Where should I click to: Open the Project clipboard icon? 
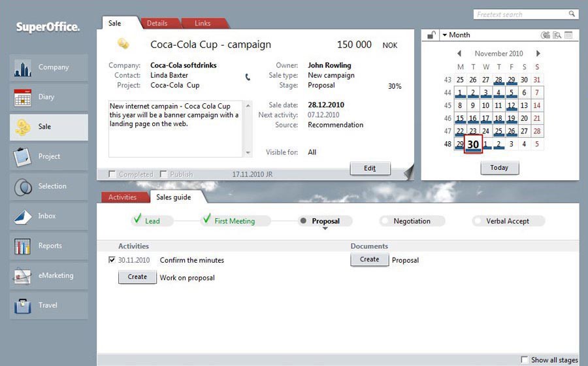(22, 157)
